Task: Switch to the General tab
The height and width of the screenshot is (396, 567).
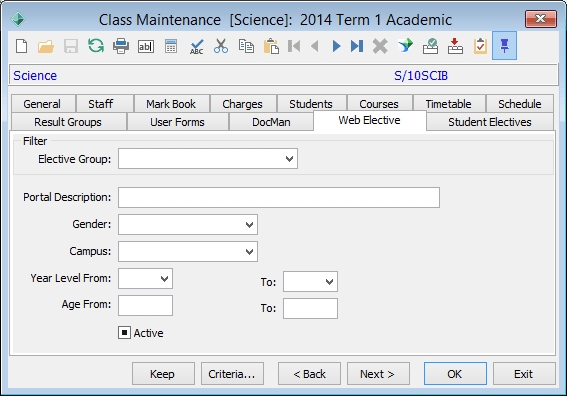Action: pyautogui.click(x=42, y=104)
